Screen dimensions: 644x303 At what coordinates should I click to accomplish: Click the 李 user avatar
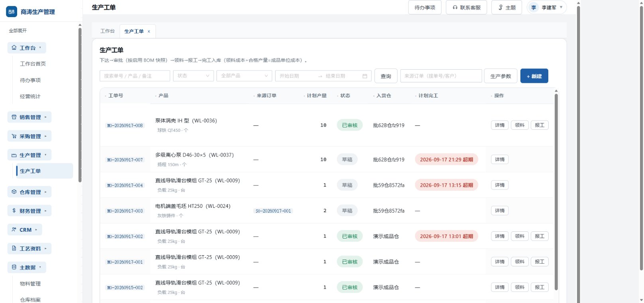(x=534, y=8)
